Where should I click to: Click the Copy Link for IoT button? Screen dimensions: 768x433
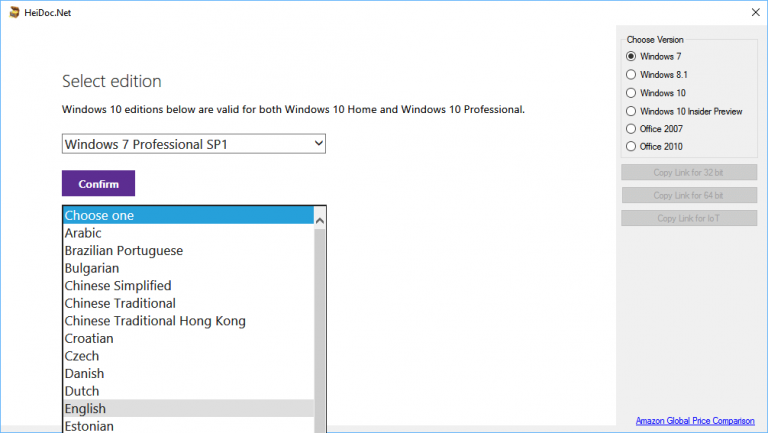point(689,218)
